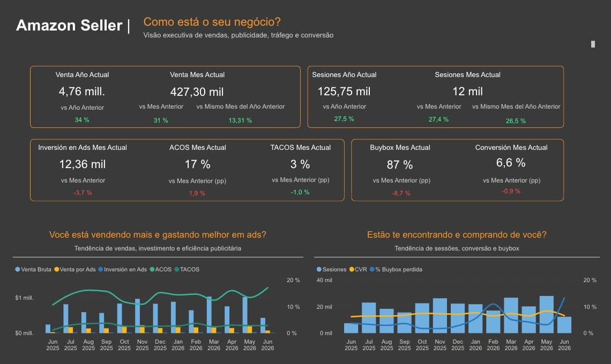Image resolution: width=611 pixels, height=364 pixels.
Task: Select the Venta Año Actual value 4,76 mill.
Action: (82, 92)
